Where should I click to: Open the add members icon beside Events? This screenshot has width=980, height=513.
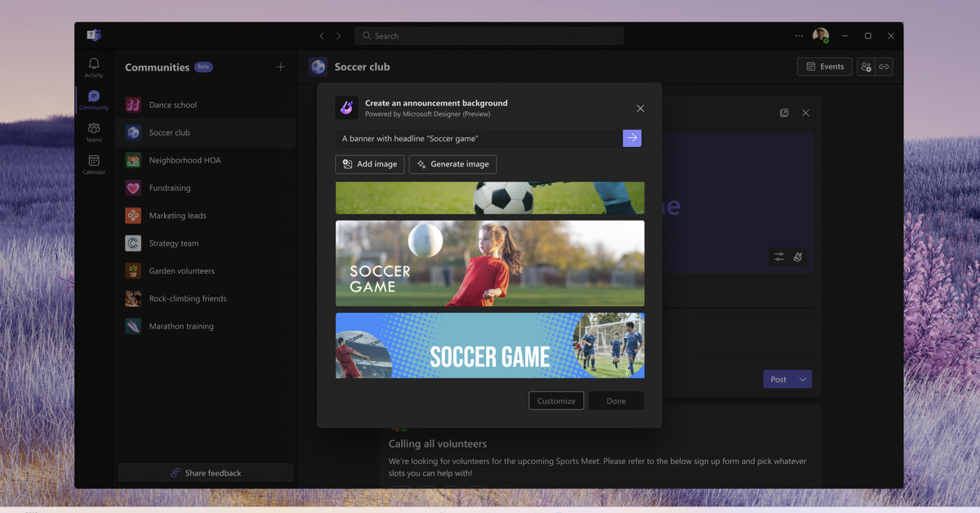(x=866, y=66)
